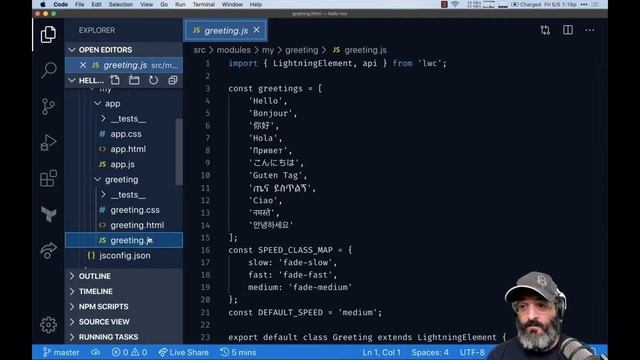Screen dimensions: 640x360
Task: Select greeting.js in the file tree
Action: [x=124, y=240]
